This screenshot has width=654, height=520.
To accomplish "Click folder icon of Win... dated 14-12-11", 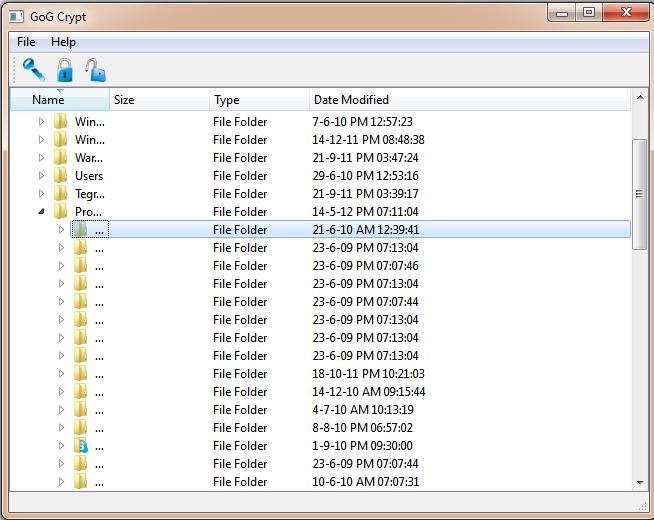I will 60,139.
